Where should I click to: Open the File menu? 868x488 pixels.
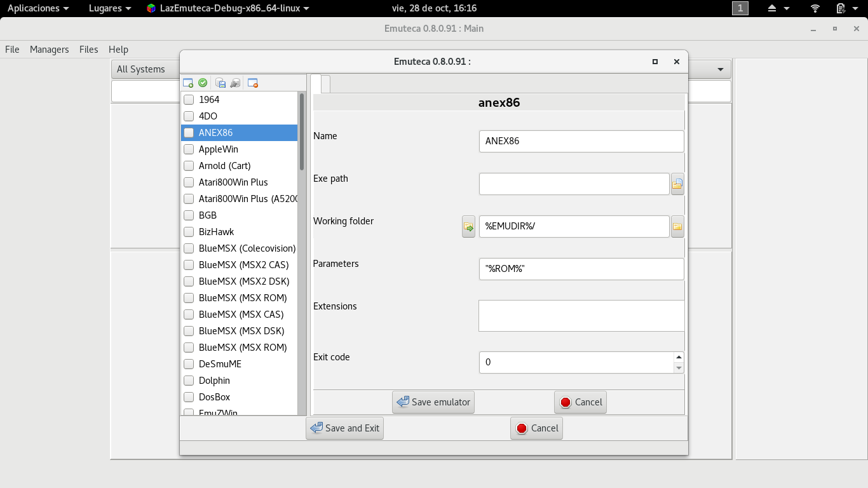point(12,50)
